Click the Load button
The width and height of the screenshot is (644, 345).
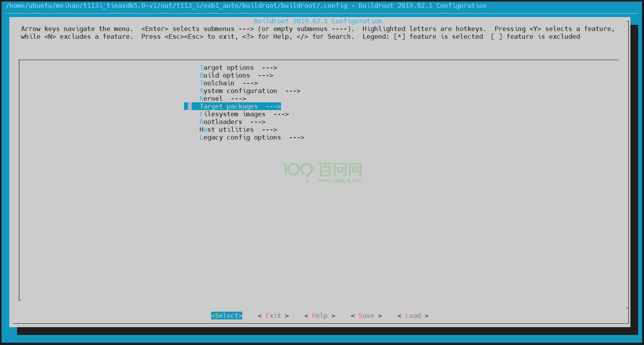(413, 316)
